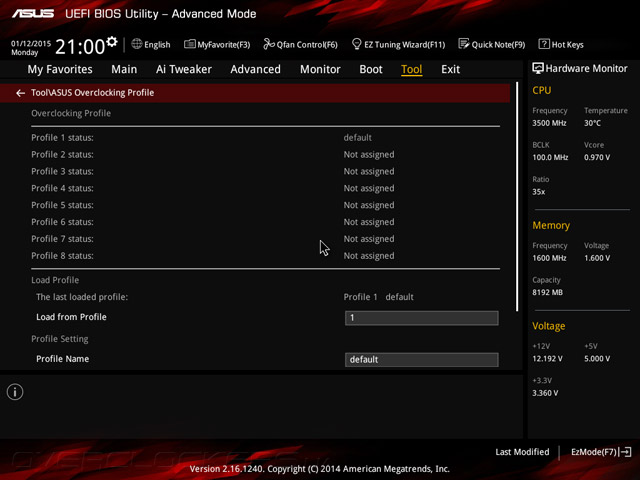Image resolution: width=640 pixels, height=480 pixels.
Task: Switch to the Main tab
Action: [x=124, y=69]
